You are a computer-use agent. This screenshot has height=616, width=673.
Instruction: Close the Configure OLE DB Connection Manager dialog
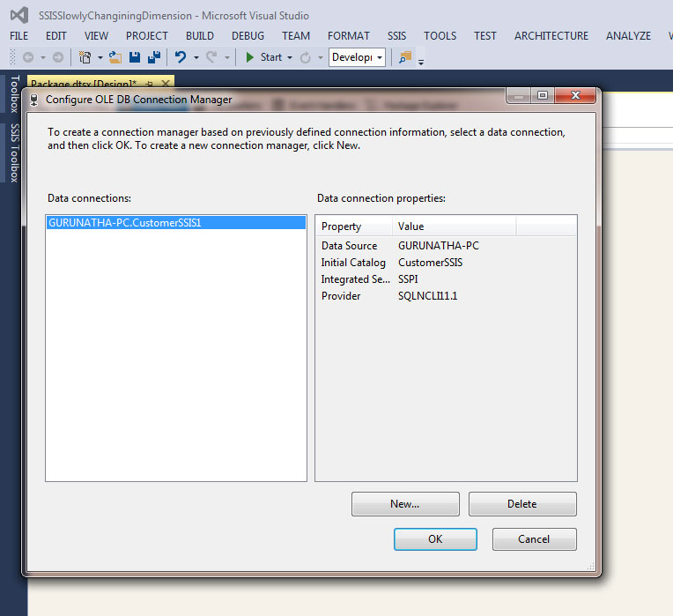point(575,95)
